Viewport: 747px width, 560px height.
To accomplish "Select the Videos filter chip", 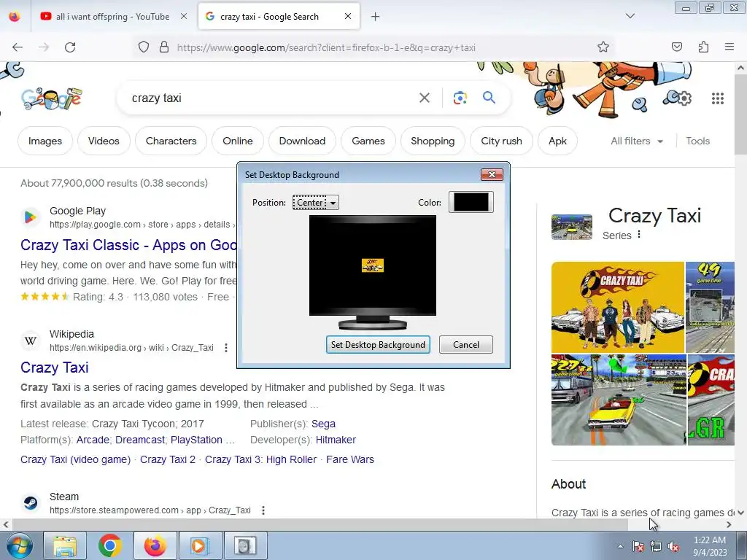I will click(104, 141).
